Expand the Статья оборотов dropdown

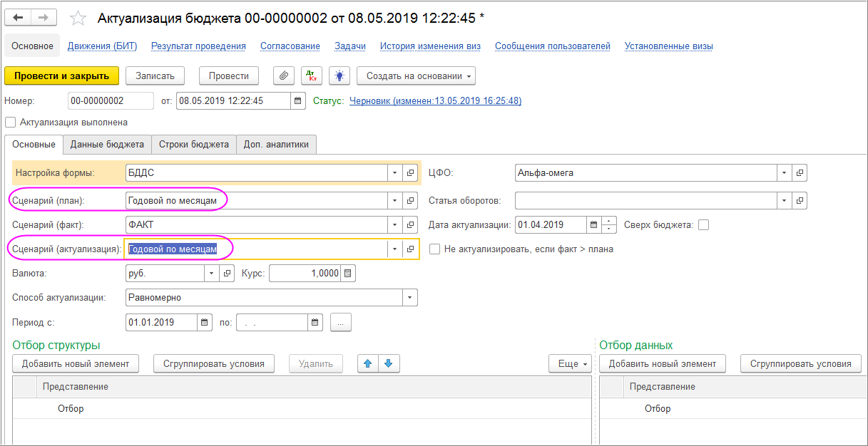coord(785,201)
